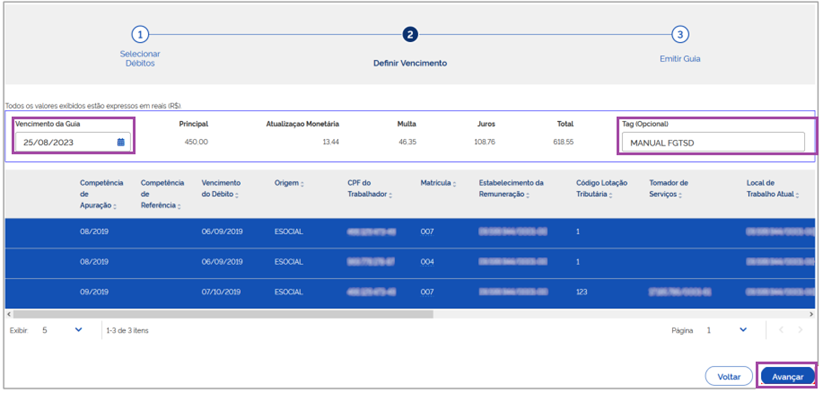Click the 1-3 de 3 itens text
The height and width of the screenshot is (393, 821).
[x=127, y=331]
